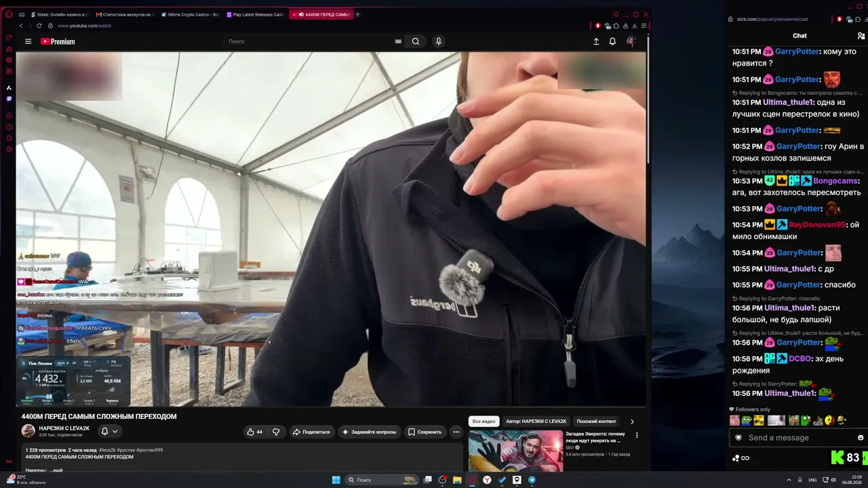Viewport: 868px width, 488px height.
Task: Open the YouTube upload/create icon
Action: (x=596, y=41)
